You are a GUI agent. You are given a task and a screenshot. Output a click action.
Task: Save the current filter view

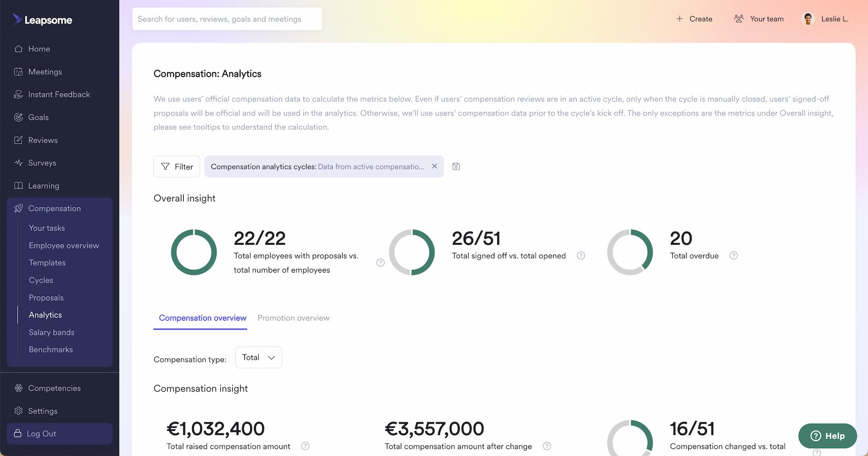[x=456, y=166]
